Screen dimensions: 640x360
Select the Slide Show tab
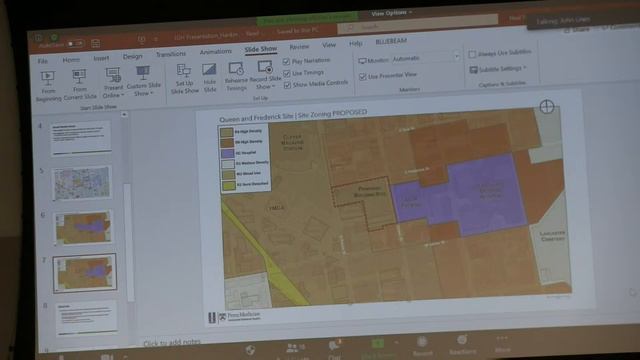pos(261,49)
